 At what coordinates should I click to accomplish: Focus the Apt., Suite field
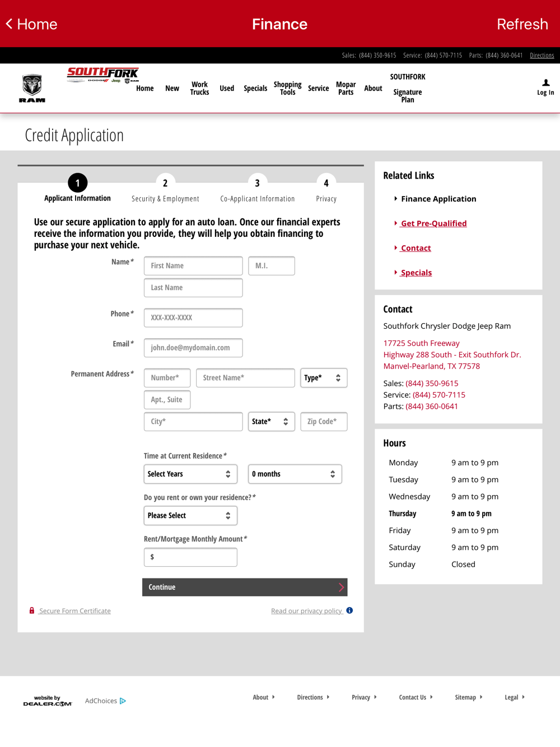click(167, 400)
